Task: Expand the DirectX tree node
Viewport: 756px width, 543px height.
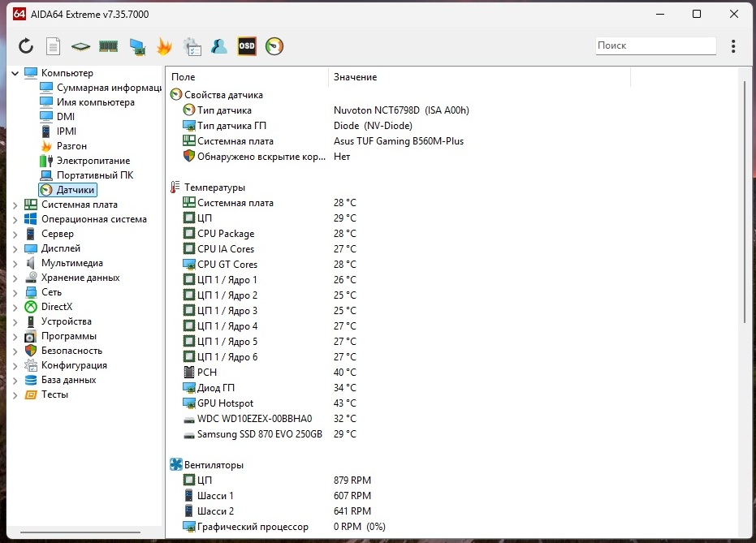Action: pos(15,308)
